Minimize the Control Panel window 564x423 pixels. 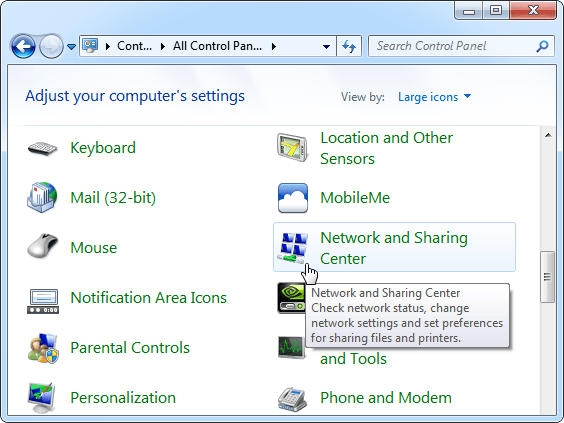coord(469,11)
